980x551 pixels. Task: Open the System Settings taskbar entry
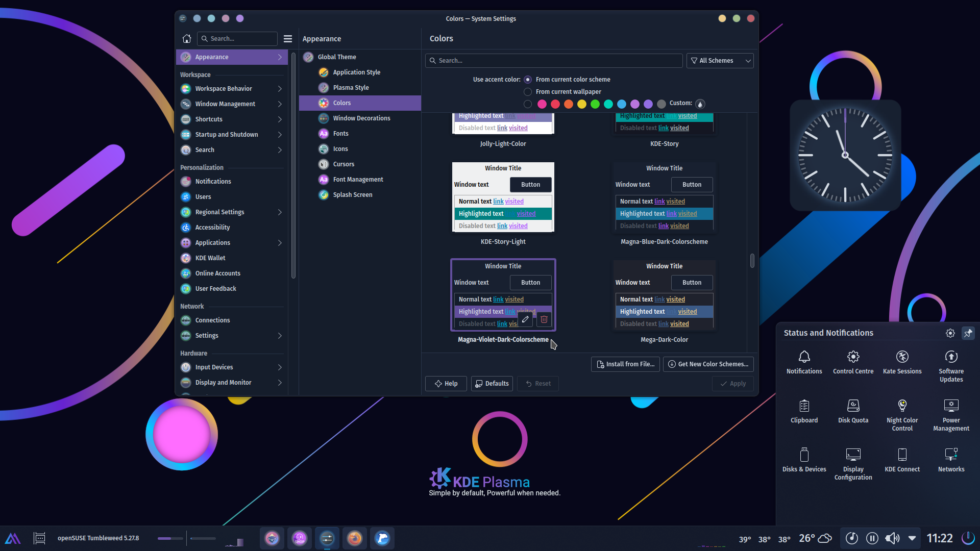pyautogui.click(x=327, y=538)
